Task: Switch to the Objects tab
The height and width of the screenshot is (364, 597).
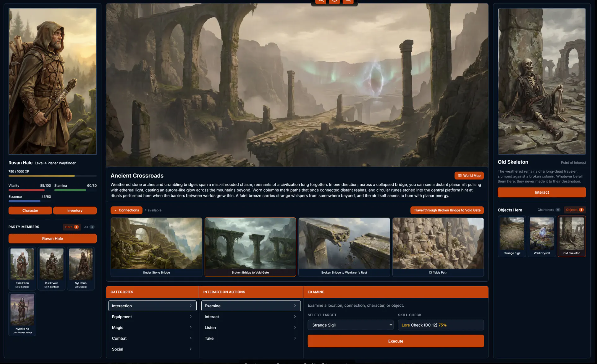Action: 574,210
